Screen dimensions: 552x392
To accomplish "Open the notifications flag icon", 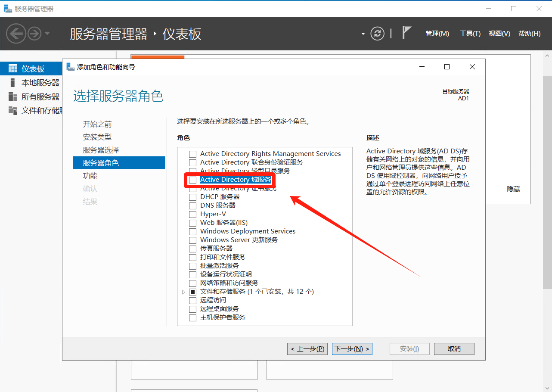I will click(406, 33).
